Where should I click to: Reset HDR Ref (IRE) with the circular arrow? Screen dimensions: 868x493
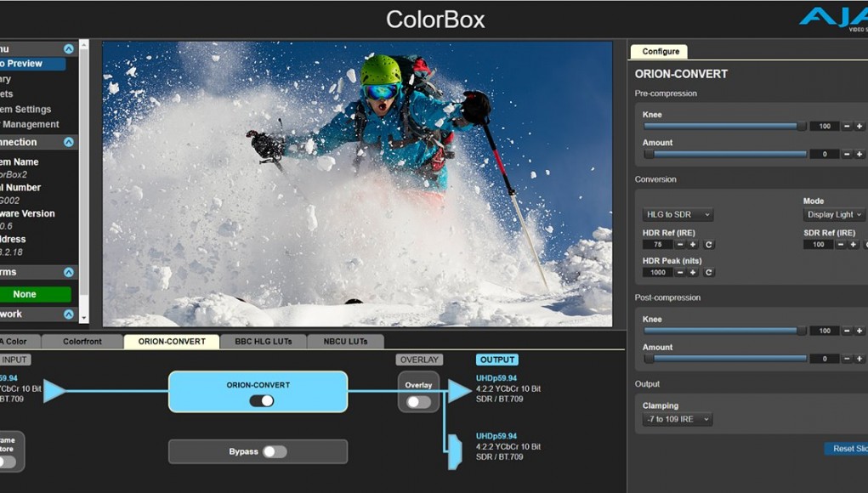point(708,245)
